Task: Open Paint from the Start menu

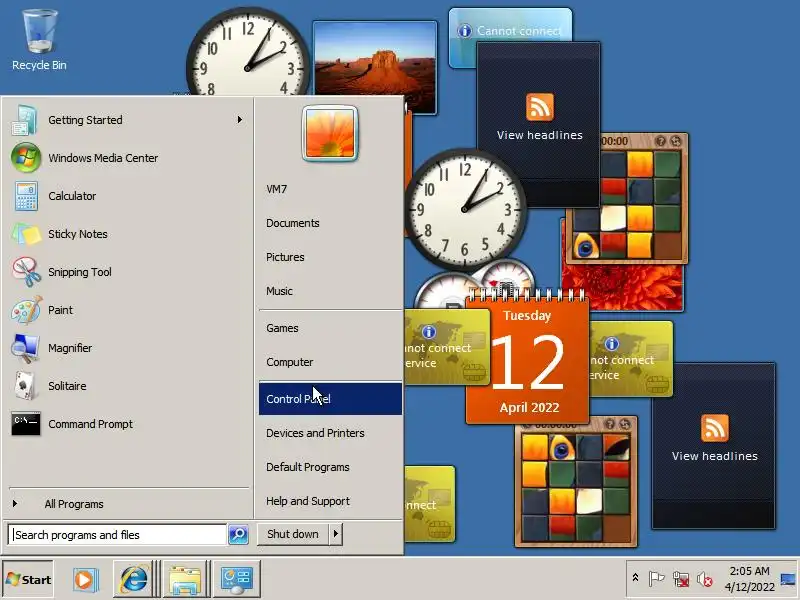Action: click(x=127, y=310)
